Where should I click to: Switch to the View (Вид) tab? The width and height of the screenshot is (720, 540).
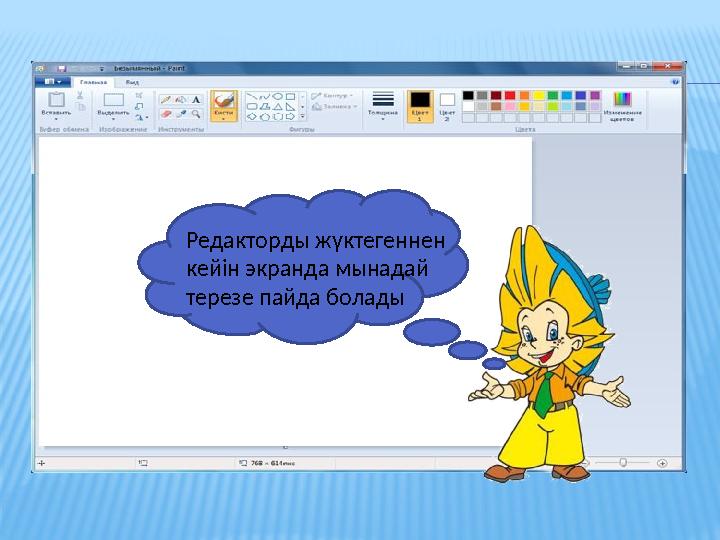click(132, 82)
